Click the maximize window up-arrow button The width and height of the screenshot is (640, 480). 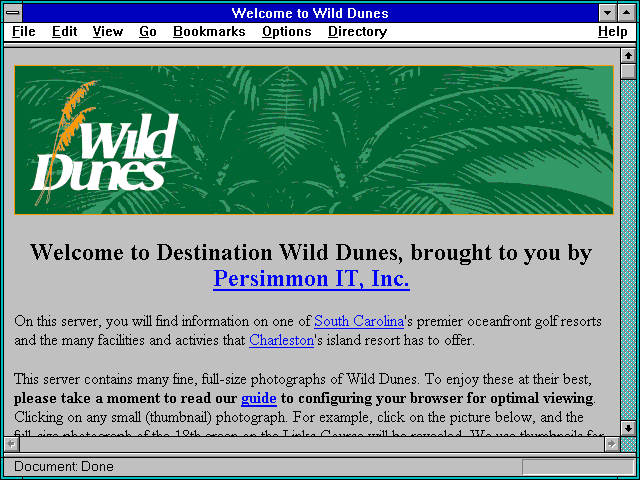[626, 13]
